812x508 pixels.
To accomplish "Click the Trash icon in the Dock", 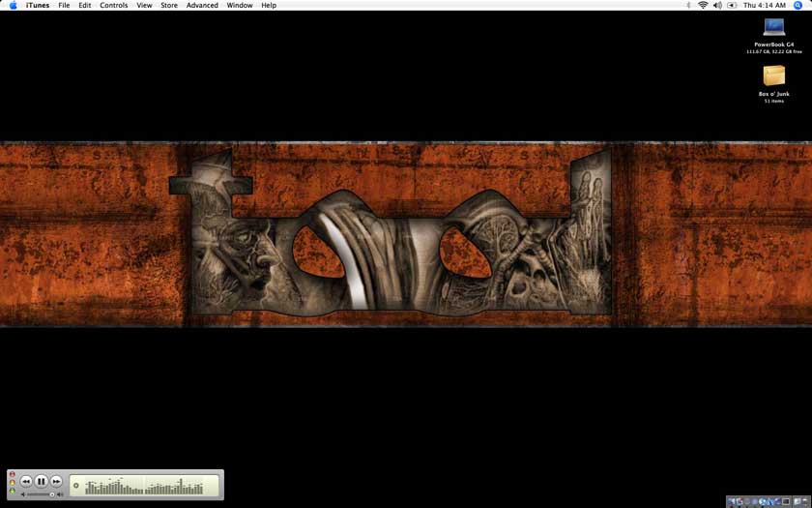I will (806, 501).
